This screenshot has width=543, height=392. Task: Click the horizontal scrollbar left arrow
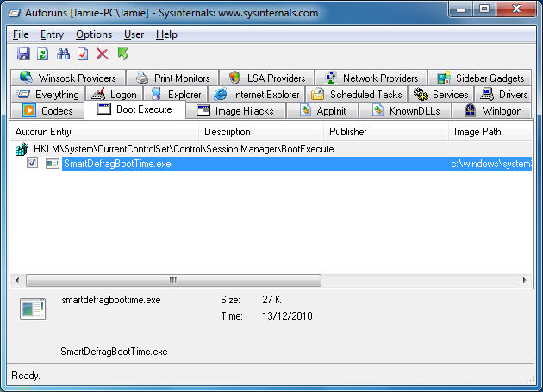pyautogui.click(x=17, y=280)
